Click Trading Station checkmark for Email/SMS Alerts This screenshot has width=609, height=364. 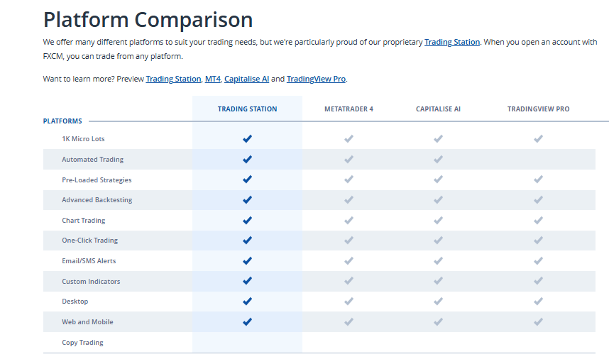tap(248, 261)
